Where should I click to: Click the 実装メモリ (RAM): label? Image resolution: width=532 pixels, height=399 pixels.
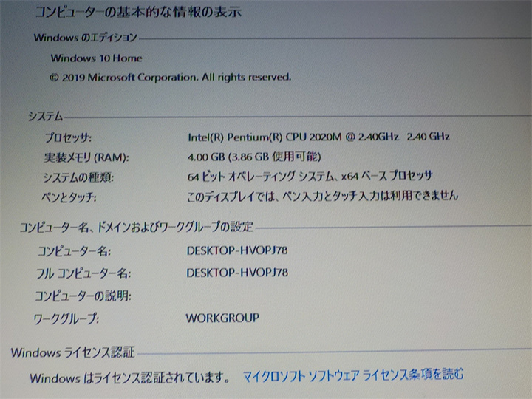86,157
